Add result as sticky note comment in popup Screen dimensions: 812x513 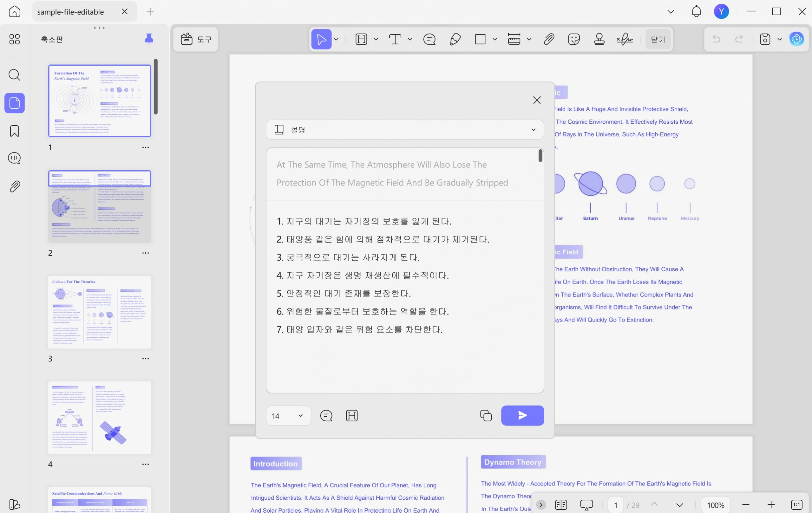[326, 416]
